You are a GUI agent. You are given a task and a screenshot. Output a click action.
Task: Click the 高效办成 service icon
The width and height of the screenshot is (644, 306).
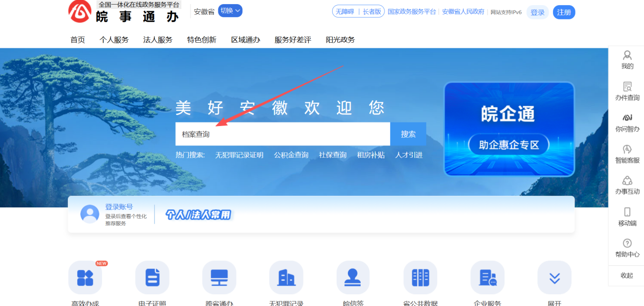click(x=85, y=278)
